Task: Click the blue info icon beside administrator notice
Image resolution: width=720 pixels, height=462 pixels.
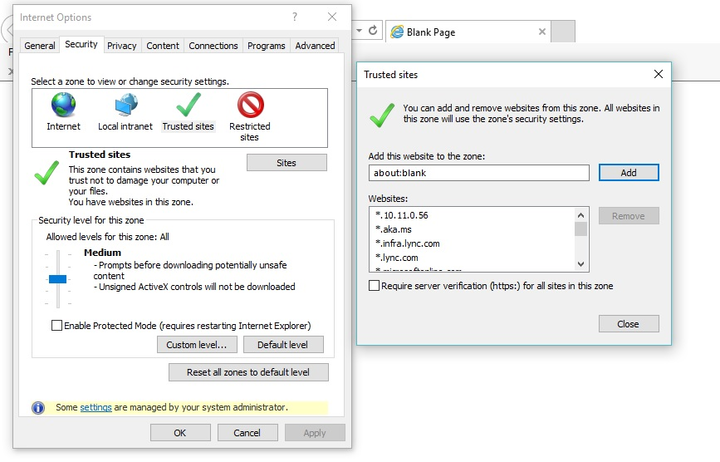Action: pyautogui.click(x=38, y=407)
